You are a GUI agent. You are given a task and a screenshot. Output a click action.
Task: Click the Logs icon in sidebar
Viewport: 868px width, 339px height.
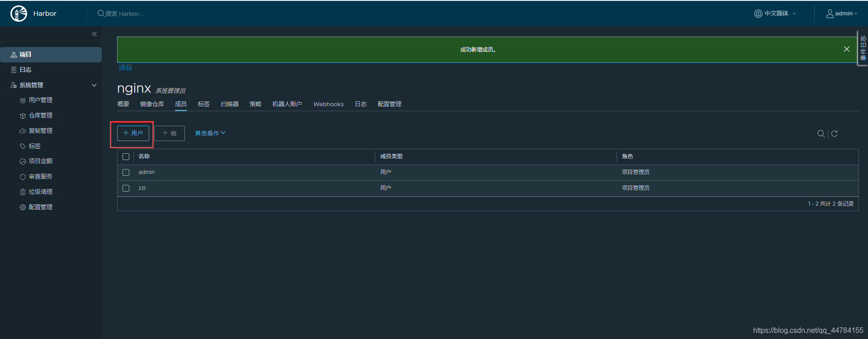[14, 70]
